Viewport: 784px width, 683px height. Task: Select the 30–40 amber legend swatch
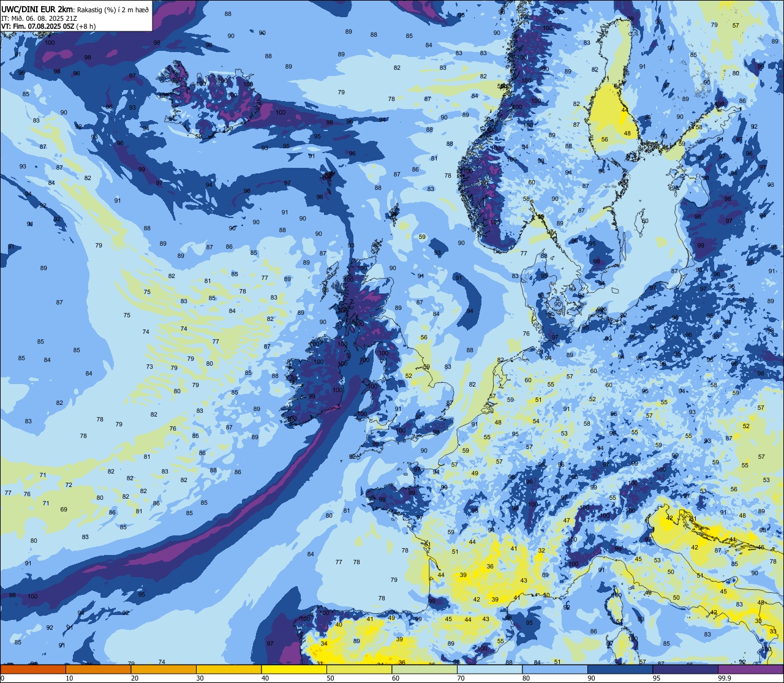tap(228, 669)
